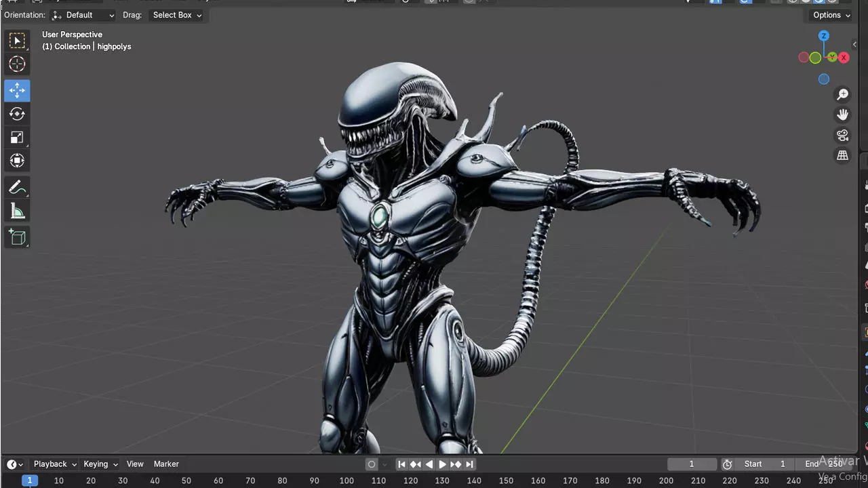
Task: Open the Orientation Default dropdown
Action: coord(84,15)
